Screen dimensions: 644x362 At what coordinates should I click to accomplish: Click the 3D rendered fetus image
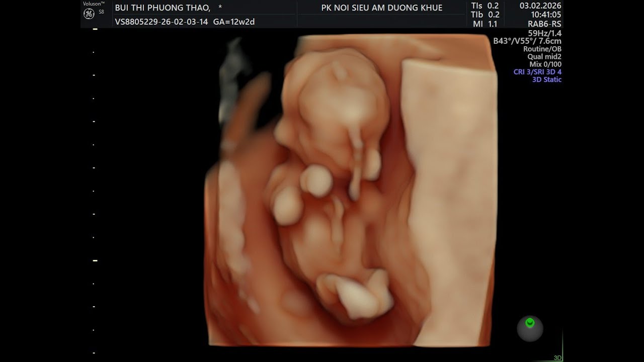[x=351, y=190]
